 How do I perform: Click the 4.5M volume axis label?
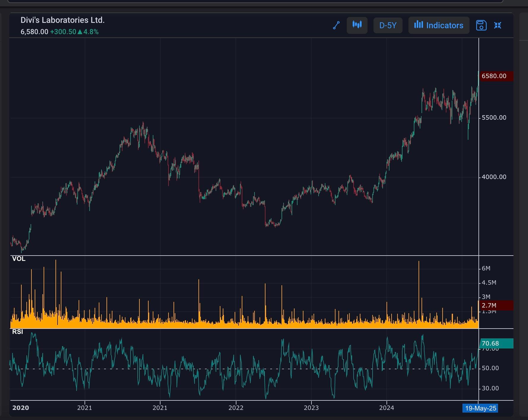[x=489, y=283]
